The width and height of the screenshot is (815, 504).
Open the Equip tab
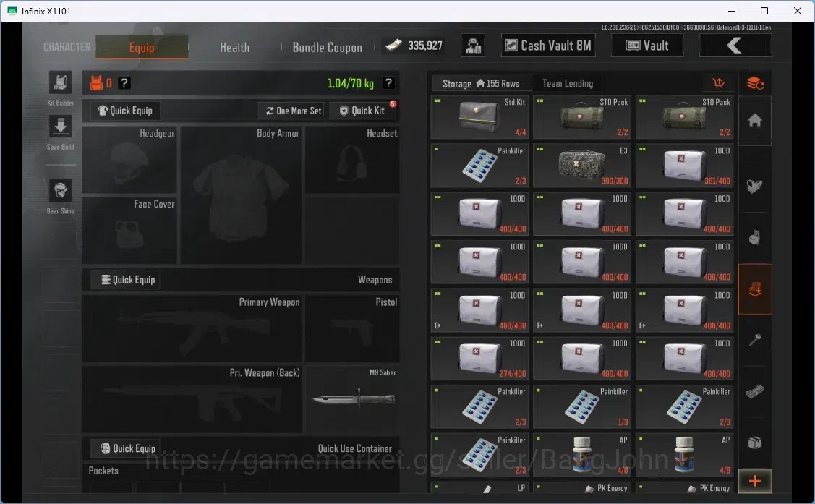pyautogui.click(x=142, y=47)
